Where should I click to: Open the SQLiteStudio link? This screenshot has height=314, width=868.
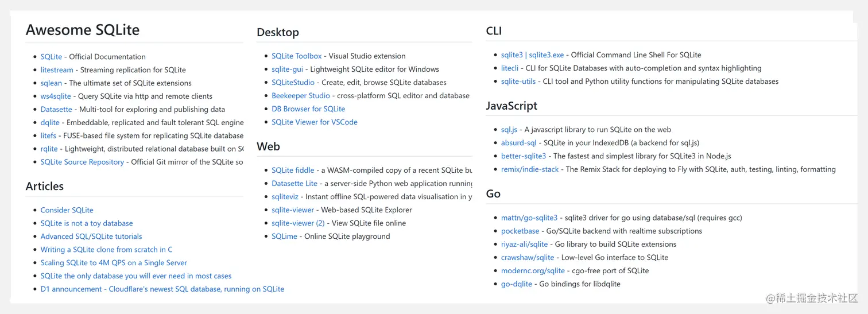[x=293, y=83]
